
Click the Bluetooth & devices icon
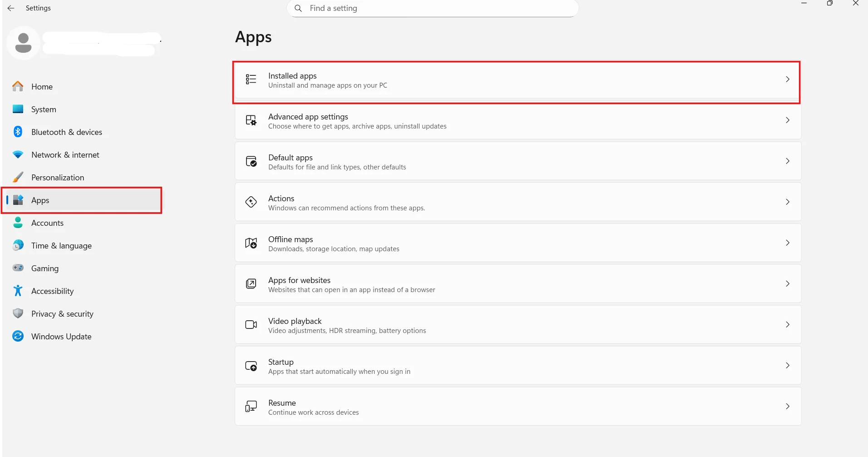tap(17, 132)
